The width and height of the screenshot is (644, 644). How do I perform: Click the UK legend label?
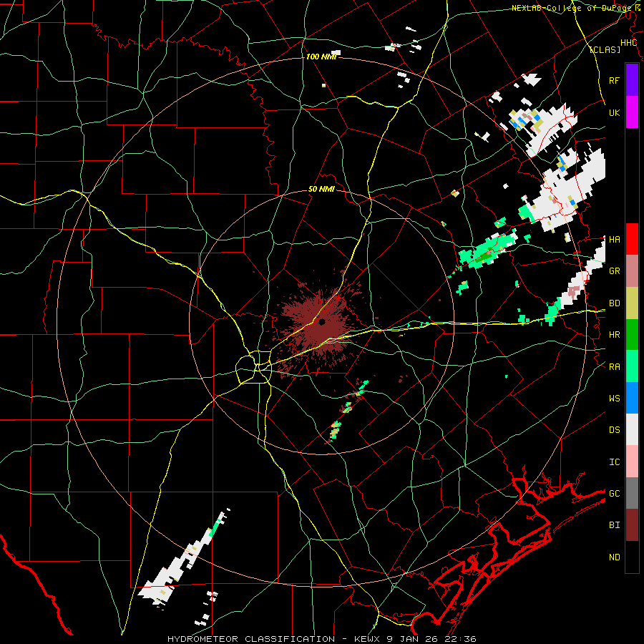pos(614,112)
